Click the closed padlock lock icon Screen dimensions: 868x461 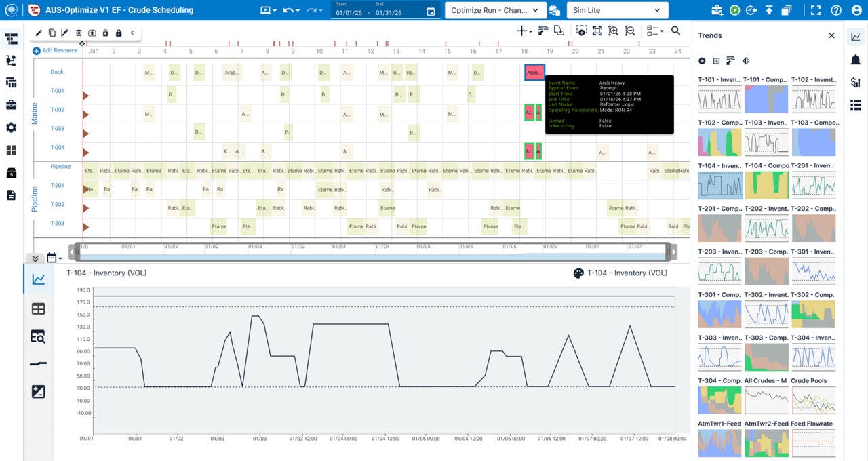click(x=119, y=33)
